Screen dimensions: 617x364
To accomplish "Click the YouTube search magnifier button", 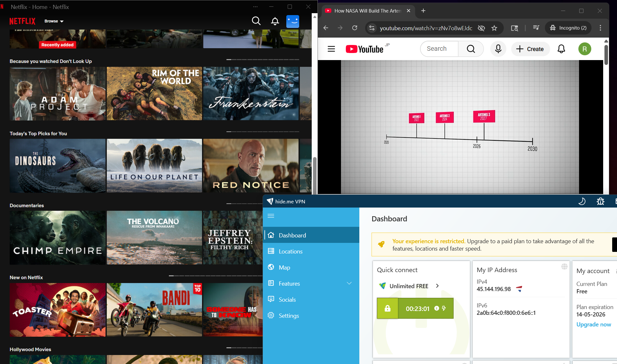I will pos(471,49).
